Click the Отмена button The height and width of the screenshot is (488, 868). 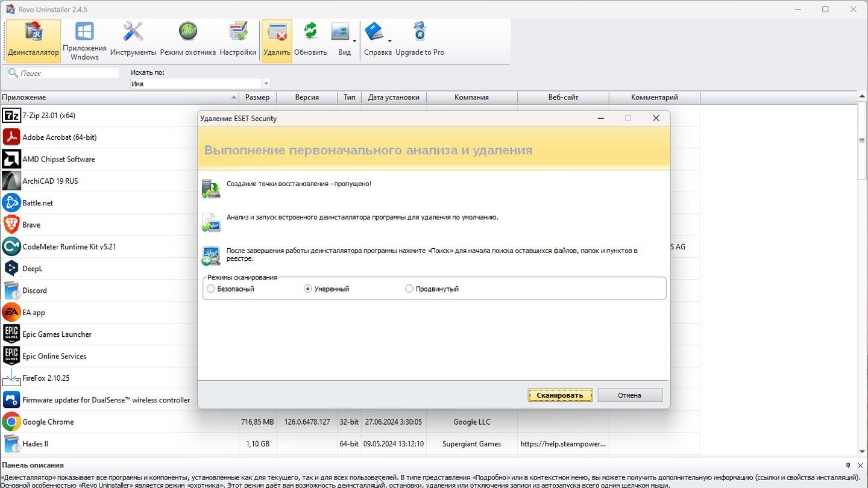click(x=629, y=395)
